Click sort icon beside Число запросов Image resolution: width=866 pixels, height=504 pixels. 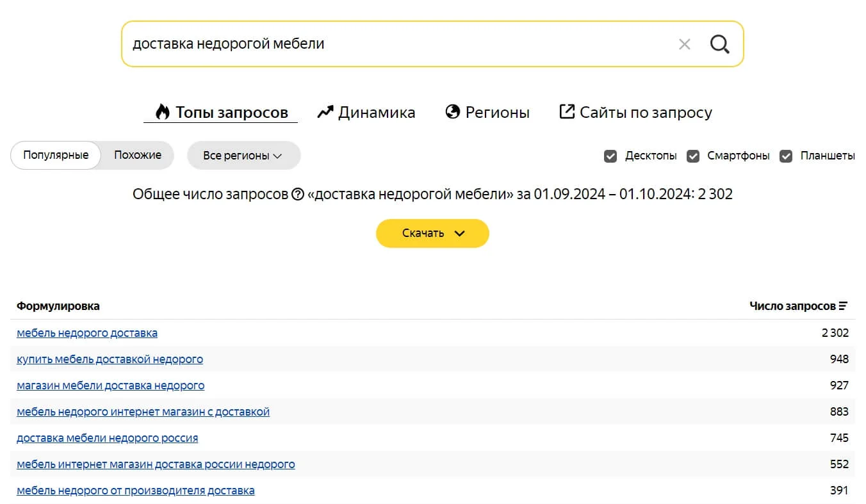(x=843, y=306)
